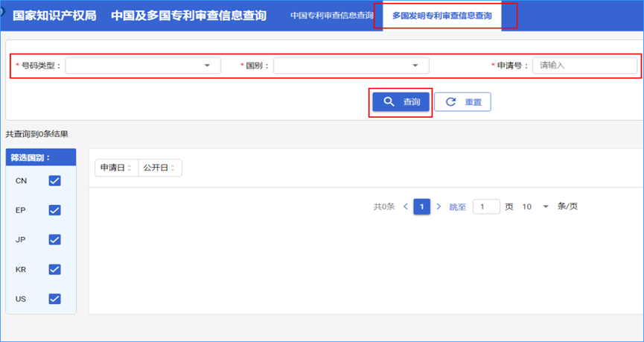Go to previous page with left chevron
Viewport: 644px width, 342px height.
click(405, 206)
